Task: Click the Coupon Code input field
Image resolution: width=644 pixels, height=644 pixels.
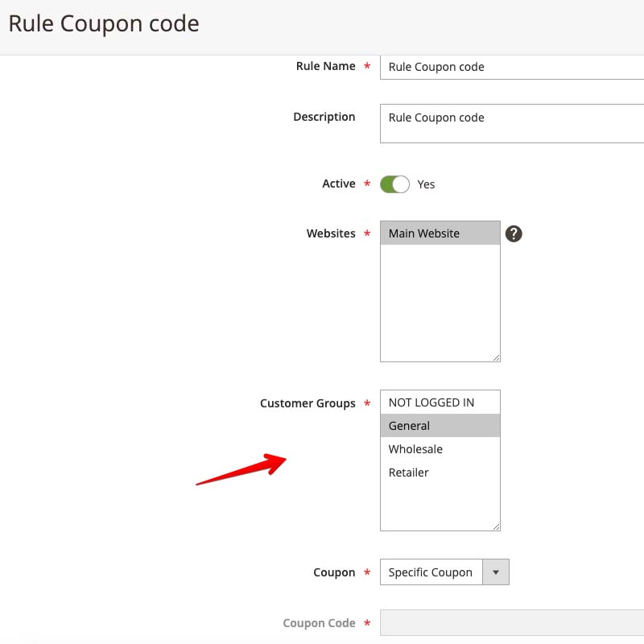Action: tap(512, 623)
